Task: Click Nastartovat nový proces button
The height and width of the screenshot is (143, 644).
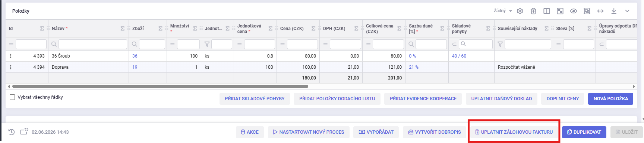Action: point(309,132)
